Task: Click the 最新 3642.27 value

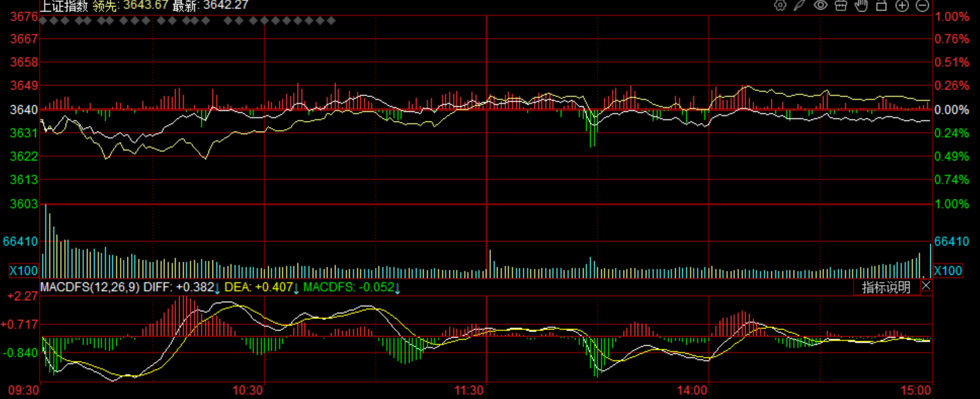Action: tap(211, 5)
